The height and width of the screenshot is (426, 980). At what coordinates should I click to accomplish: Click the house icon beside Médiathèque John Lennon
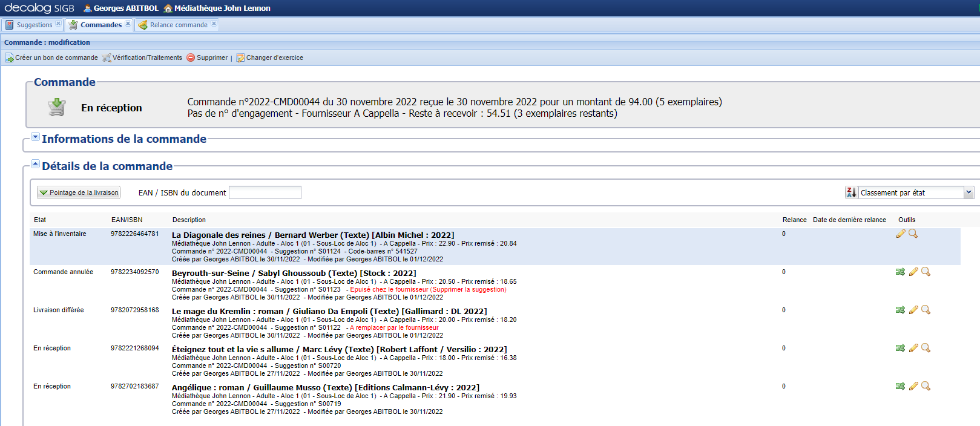pos(168,8)
